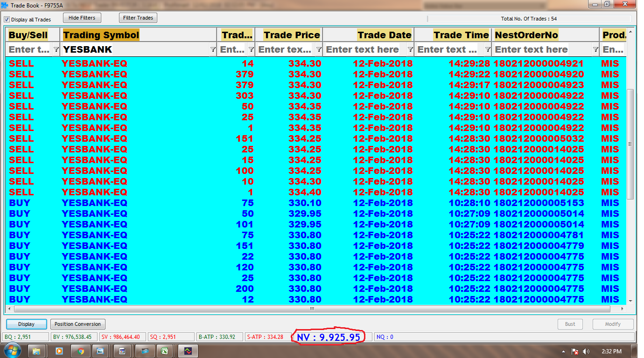Select the trading terminal taskbar icon

click(188, 351)
